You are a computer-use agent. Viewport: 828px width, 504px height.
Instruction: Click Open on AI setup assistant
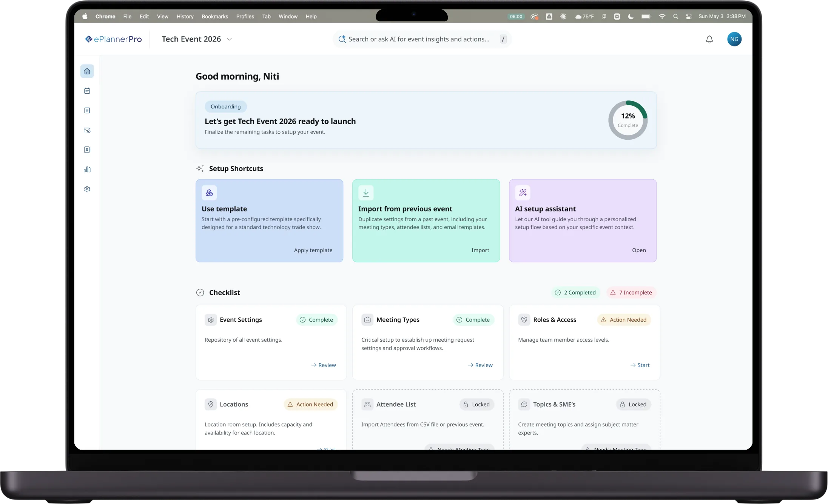tap(639, 250)
